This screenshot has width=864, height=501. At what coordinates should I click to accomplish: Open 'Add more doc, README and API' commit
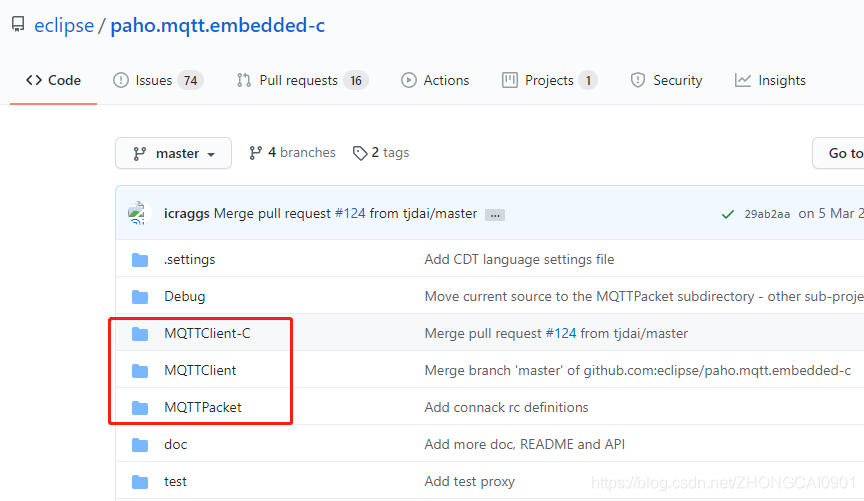pyautogui.click(x=525, y=444)
